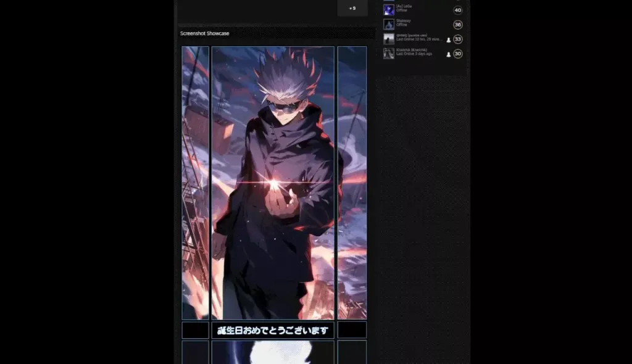The image size is (632, 364).
Task: Click the birthday screenshot with Japanese caption
Action: pos(273,330)
